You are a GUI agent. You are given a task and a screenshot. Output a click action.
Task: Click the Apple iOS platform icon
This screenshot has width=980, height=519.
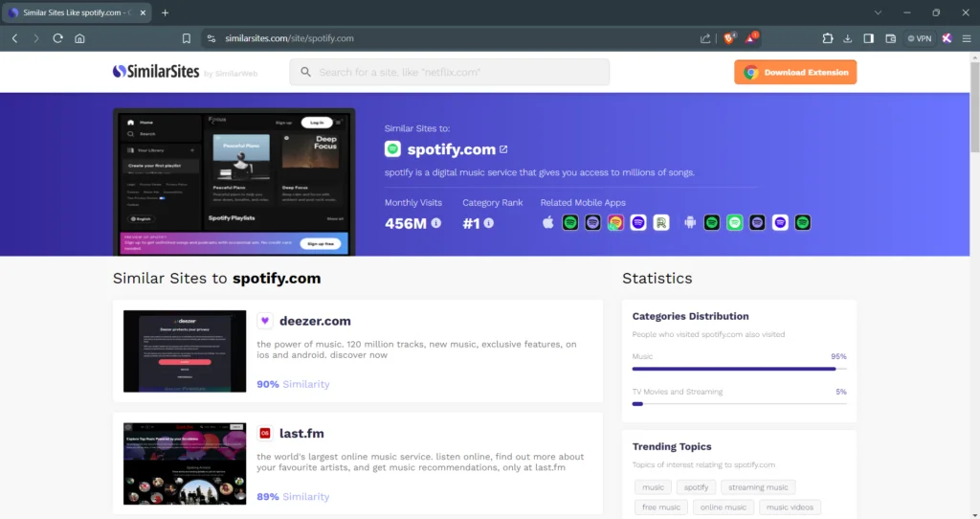[548, 222]
